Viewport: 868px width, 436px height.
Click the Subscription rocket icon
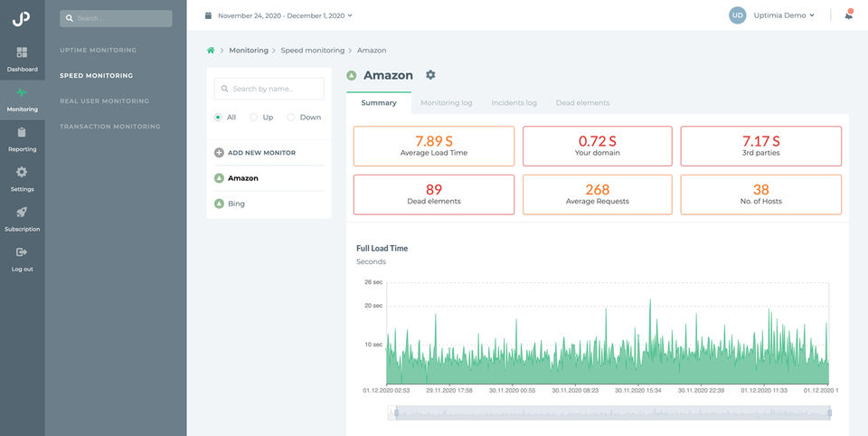click(22, 213)
